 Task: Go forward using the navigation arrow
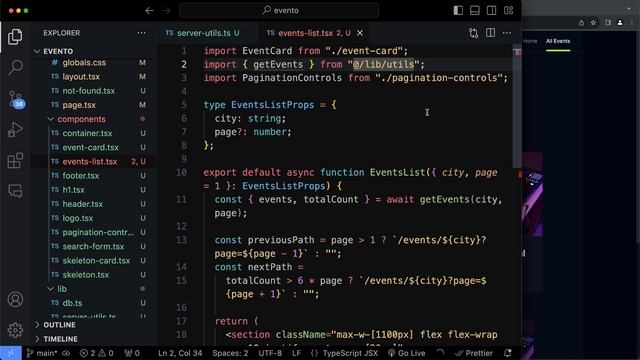click(x=167, y=11)
